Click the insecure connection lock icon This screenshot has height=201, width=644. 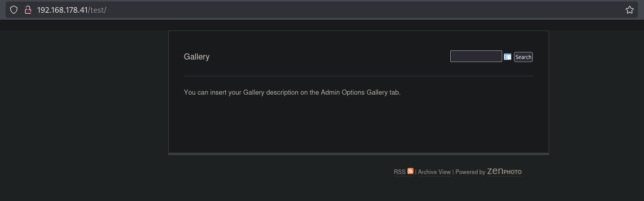click(x=28, y=10)
